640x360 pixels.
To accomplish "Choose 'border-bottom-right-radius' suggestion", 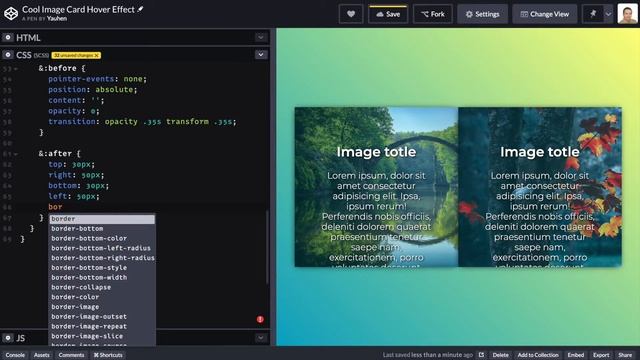I will pos(102,258).
